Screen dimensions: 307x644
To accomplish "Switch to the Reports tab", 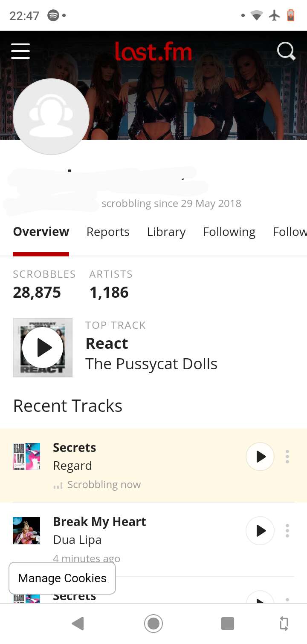I will tap(108, 232).
